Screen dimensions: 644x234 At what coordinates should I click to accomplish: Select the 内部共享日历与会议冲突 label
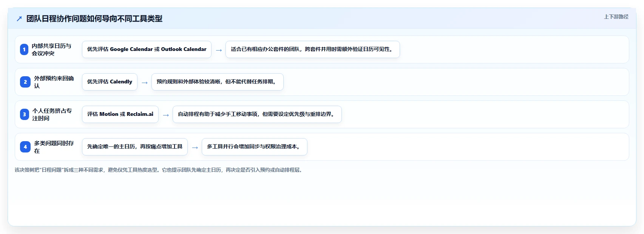(51, 49)
